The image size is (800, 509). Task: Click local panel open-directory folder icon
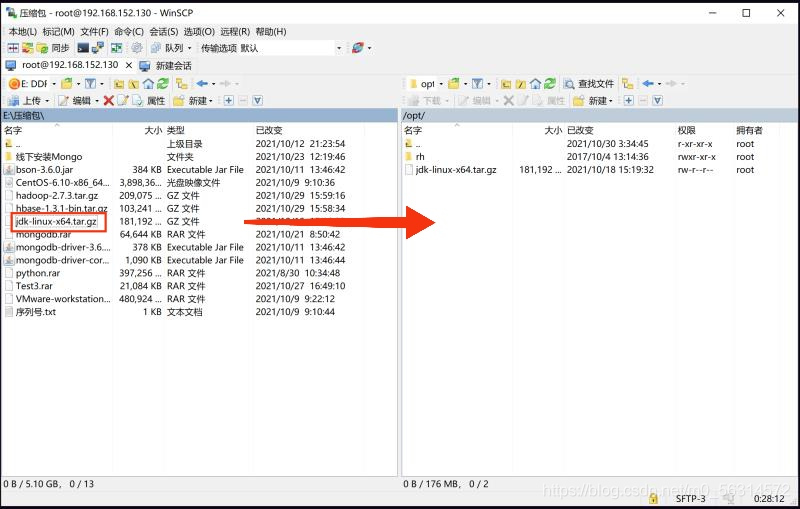pyautogui.click(x=67, y=84)
